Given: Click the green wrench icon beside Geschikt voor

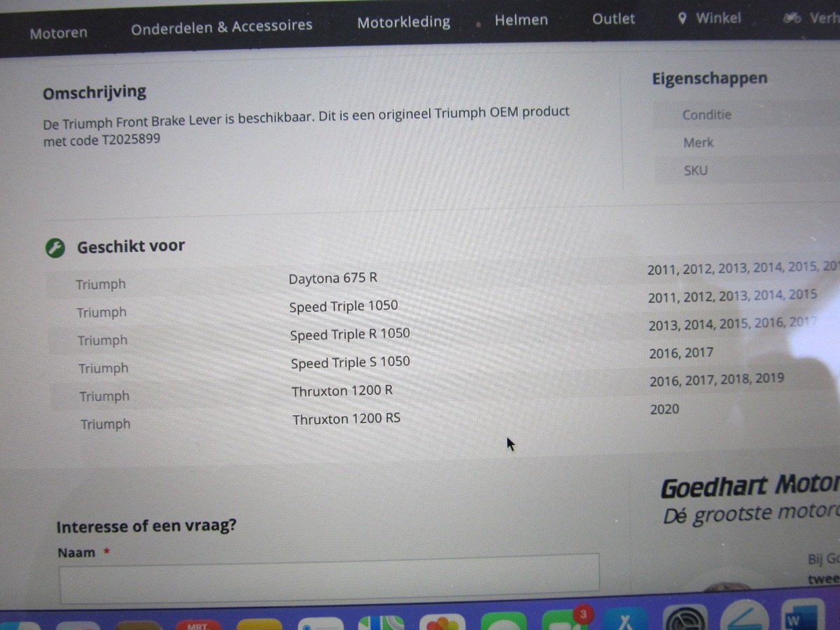Looking at the screenshot, I should 55,247.
